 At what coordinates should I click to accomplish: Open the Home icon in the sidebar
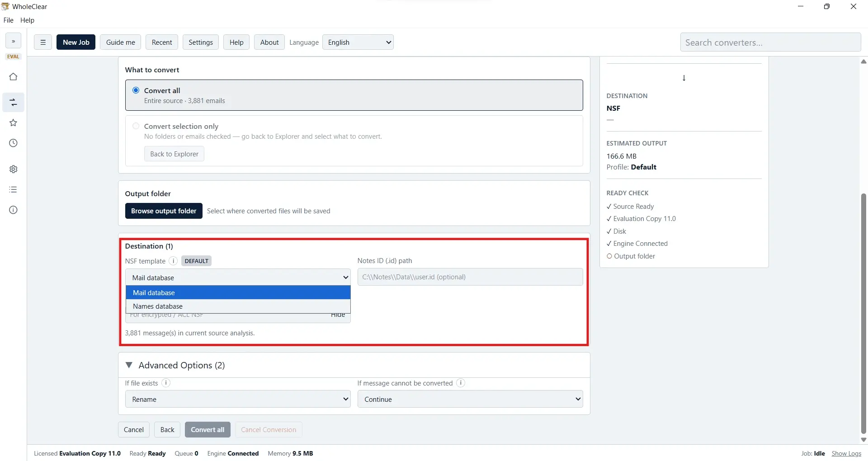coord(13,77)
